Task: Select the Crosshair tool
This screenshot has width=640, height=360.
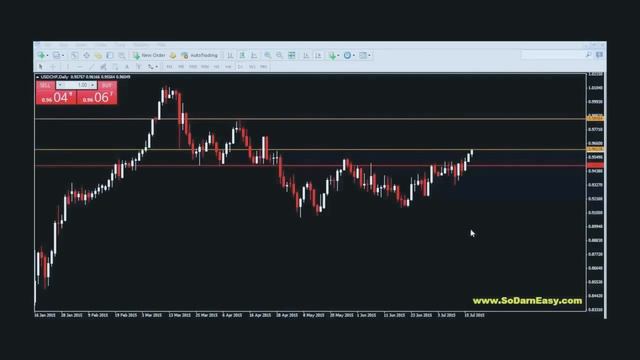Action: (x=53, y=67)
